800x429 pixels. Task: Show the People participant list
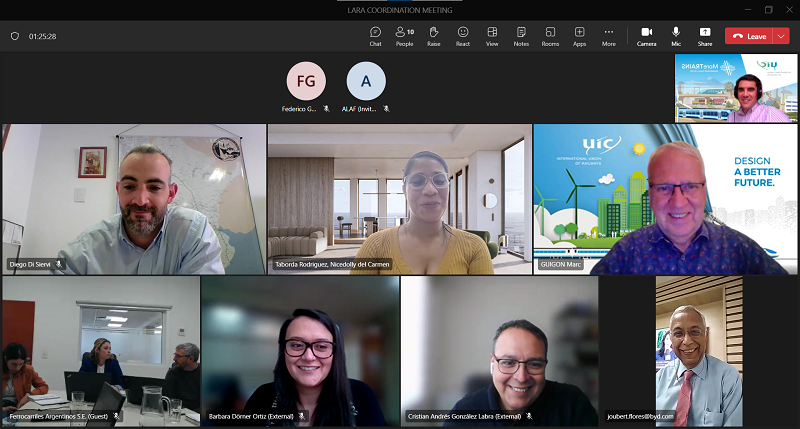[x=404, y=35]
